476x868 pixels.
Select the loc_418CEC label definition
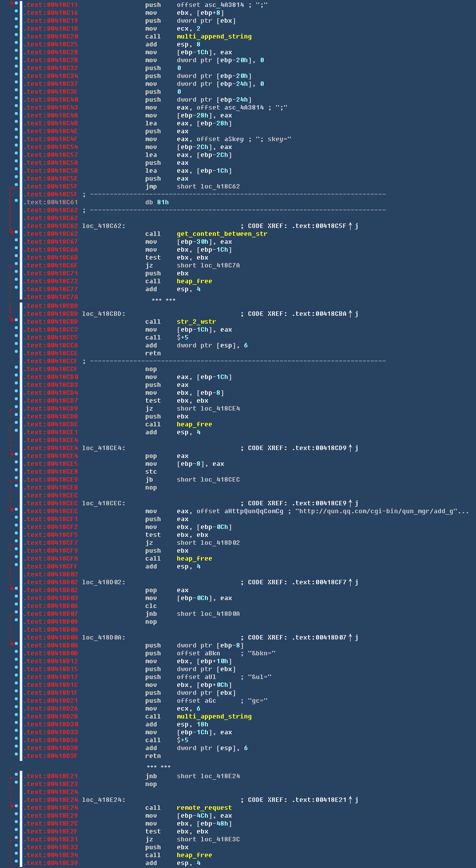[x=103, y=503]
